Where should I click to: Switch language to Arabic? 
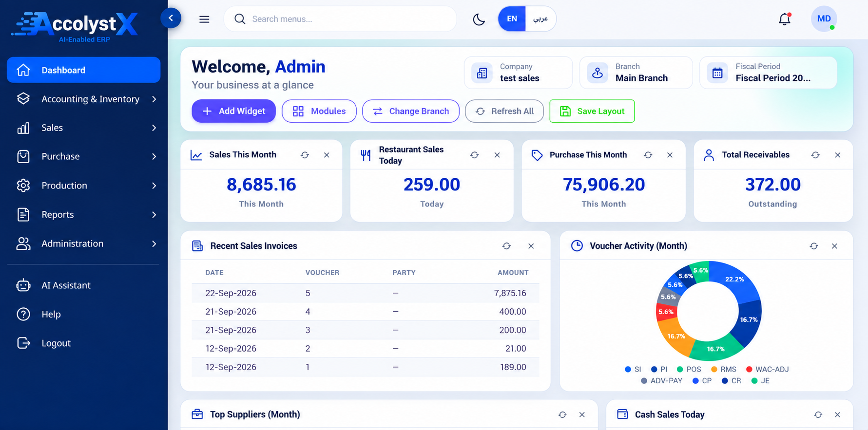click(540, 19)
